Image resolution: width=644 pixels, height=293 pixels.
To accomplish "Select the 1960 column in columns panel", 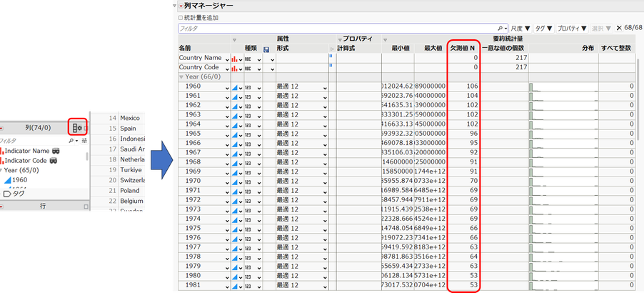I will (20, 180).
